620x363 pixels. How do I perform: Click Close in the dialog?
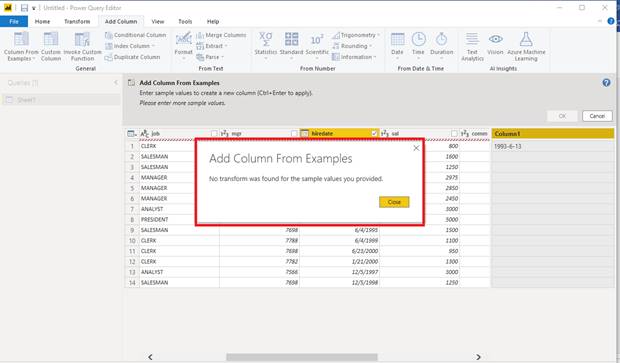[394, 202]
